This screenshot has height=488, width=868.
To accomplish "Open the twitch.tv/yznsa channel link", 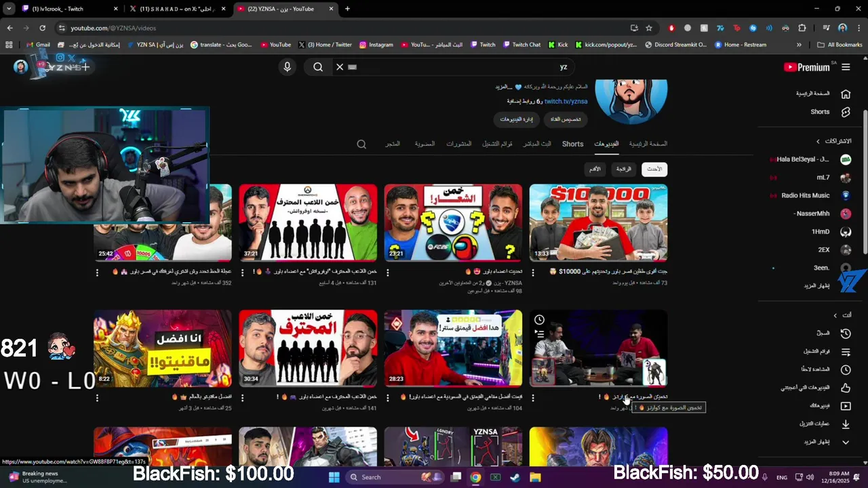I will (x=566, y=101).
